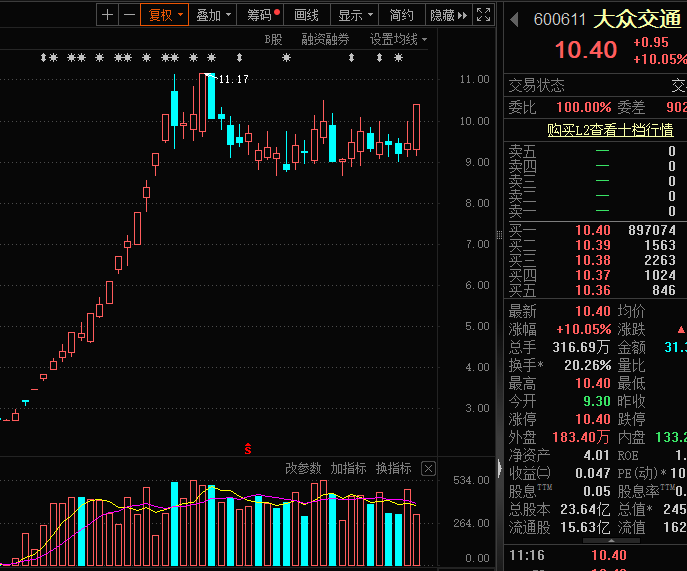Click the large 10.40 current price
The image size is (687, 571).
point(586,50)
